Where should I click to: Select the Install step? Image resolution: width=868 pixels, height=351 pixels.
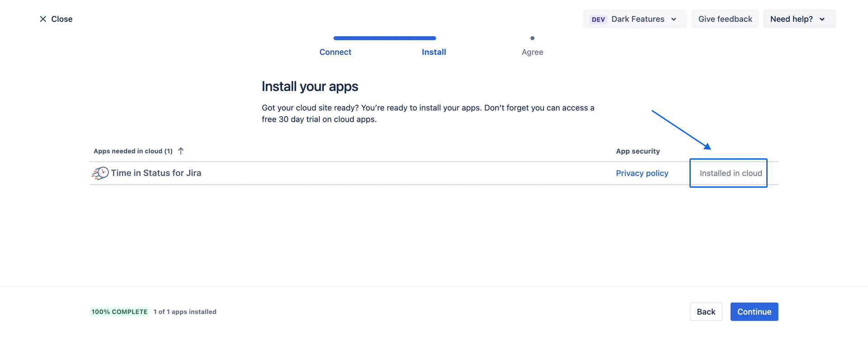click(434, 52)
